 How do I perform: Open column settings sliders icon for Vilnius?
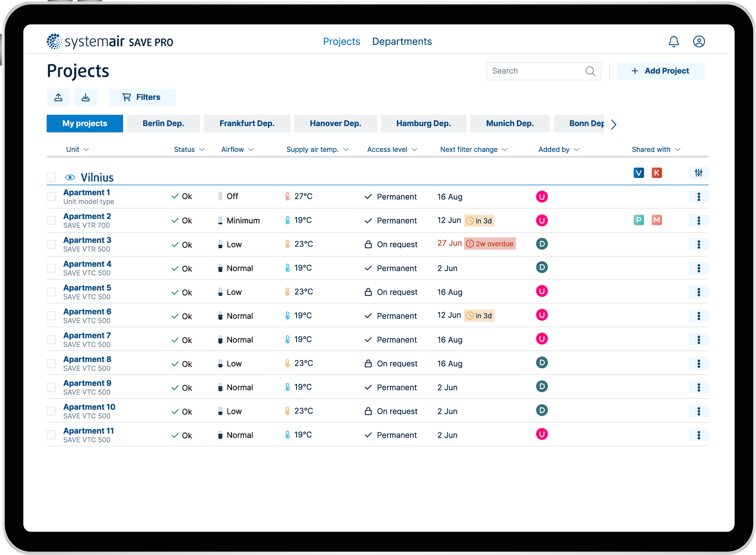tap(699, 173)
